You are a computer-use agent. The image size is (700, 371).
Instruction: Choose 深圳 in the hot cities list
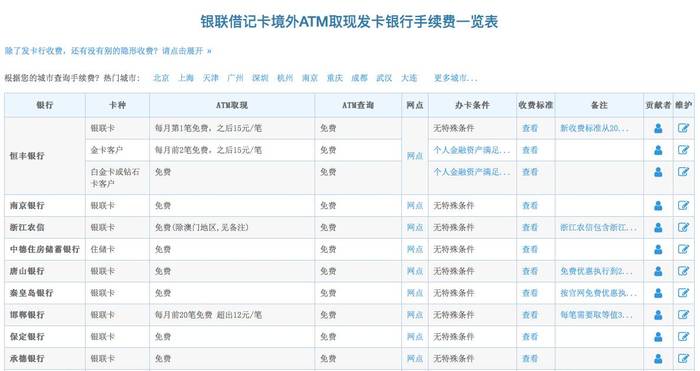pyautogui.click(x=260, y=78)
